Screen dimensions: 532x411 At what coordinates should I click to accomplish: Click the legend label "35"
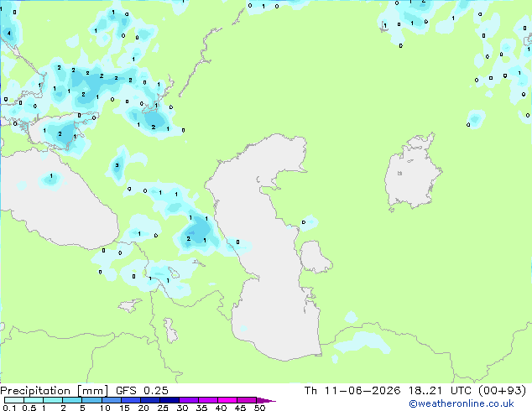click(201, 408)
